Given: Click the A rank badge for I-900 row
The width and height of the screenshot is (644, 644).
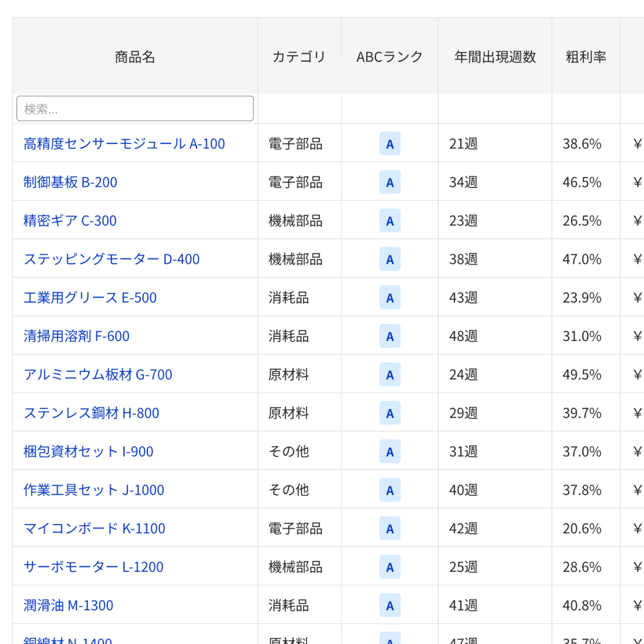Looking at the screenshot, I should tap(390, 451).
